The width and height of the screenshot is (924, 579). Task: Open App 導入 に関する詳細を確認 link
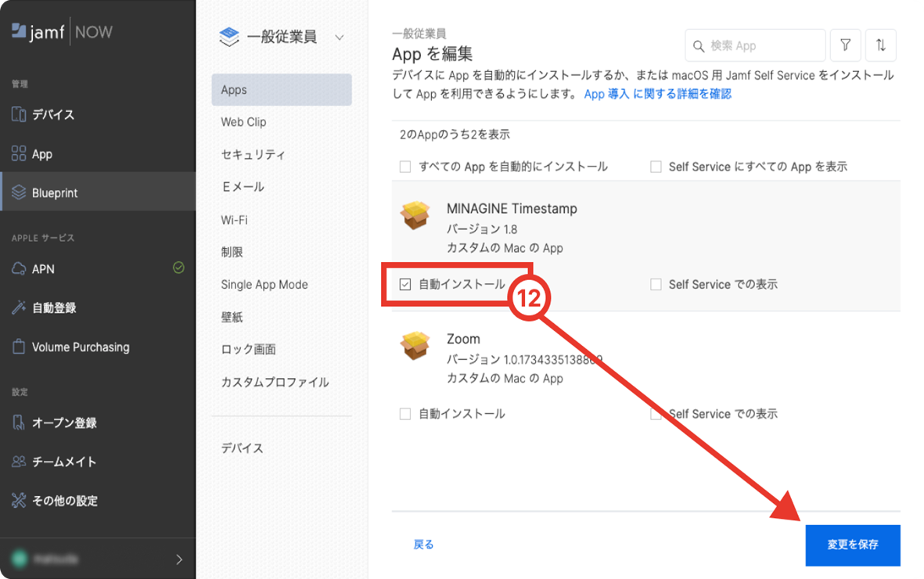click(x=658, y=94)
